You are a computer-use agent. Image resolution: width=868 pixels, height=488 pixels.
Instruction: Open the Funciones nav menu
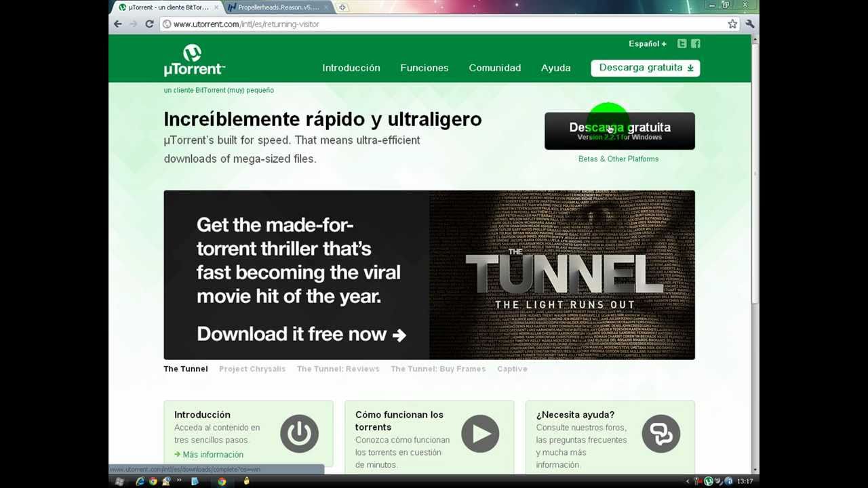[425, 68]
